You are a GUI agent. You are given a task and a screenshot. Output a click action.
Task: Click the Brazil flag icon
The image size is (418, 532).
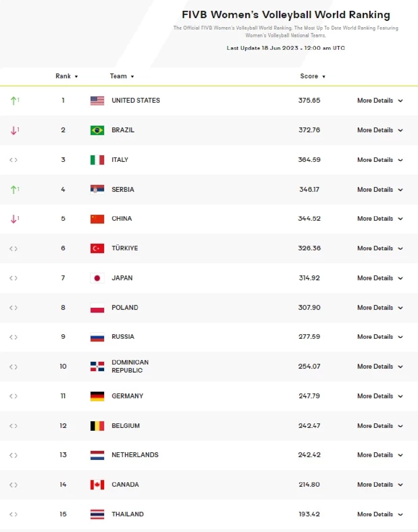tap(97, 130)
